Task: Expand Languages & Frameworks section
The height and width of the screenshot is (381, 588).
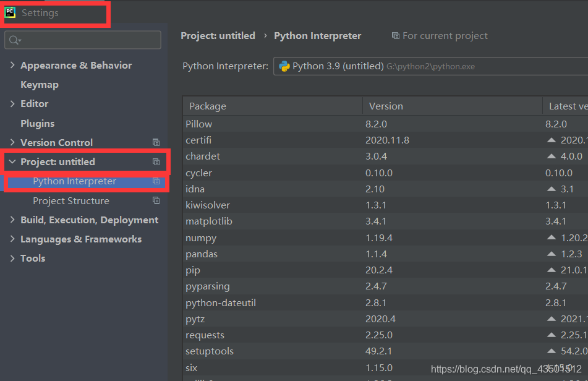Action: click(x=12, y=239)
